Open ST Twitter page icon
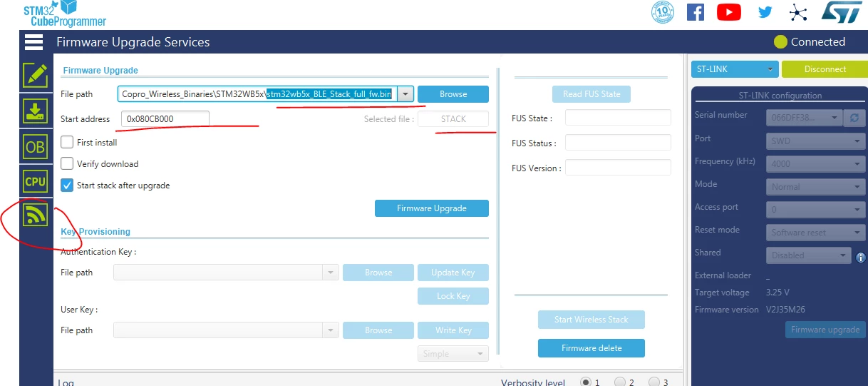Viewport: 868px width, 386px height. tap(765, 12)
